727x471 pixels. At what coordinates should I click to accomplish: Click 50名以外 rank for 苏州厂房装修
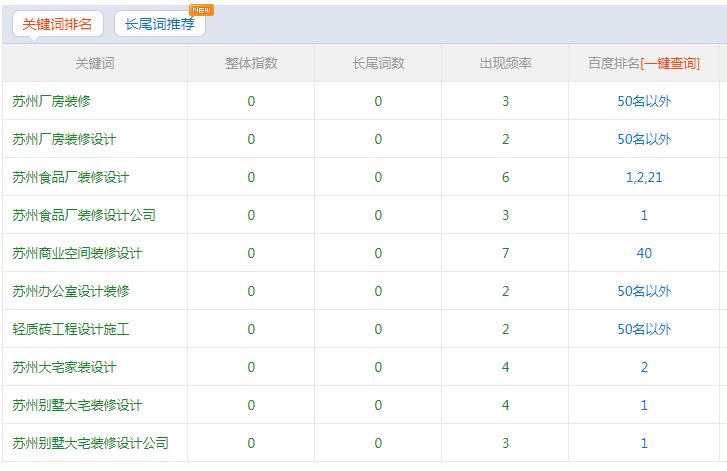[644, 101]
